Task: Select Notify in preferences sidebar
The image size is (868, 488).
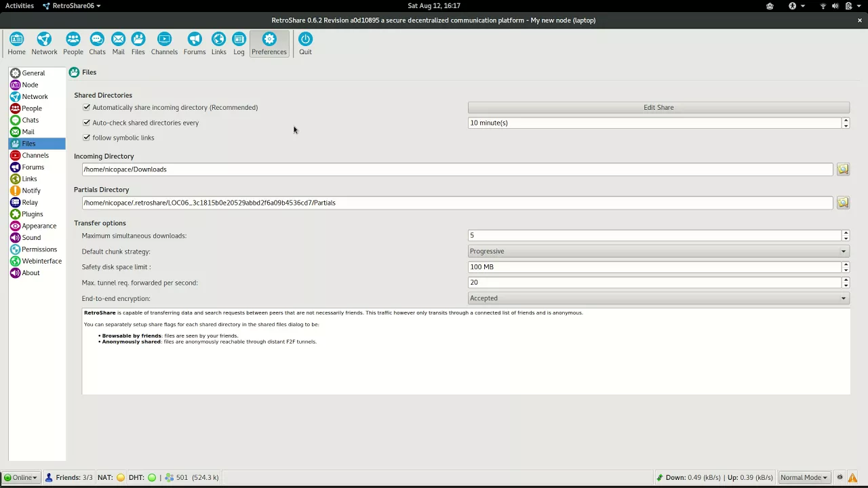Action: [x=37, y=190]
